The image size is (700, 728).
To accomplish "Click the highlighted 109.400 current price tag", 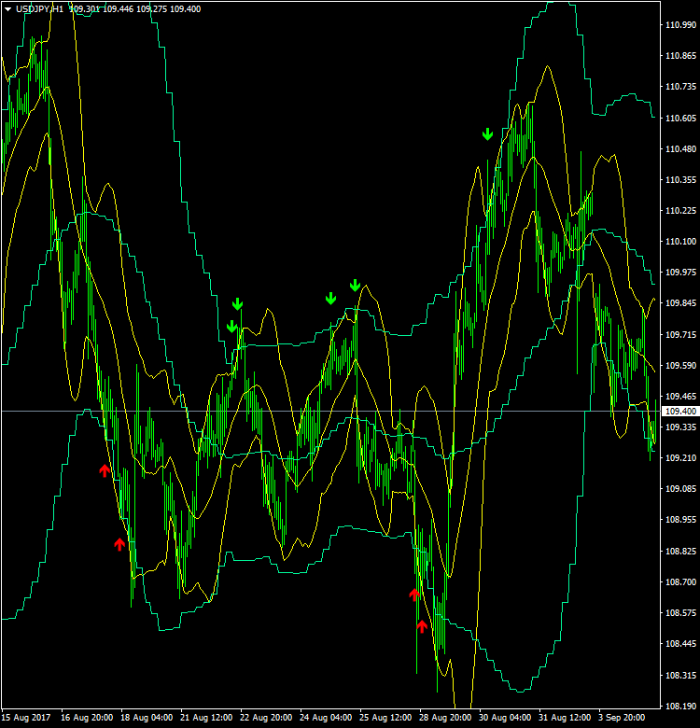I will [x=680, y=412].
